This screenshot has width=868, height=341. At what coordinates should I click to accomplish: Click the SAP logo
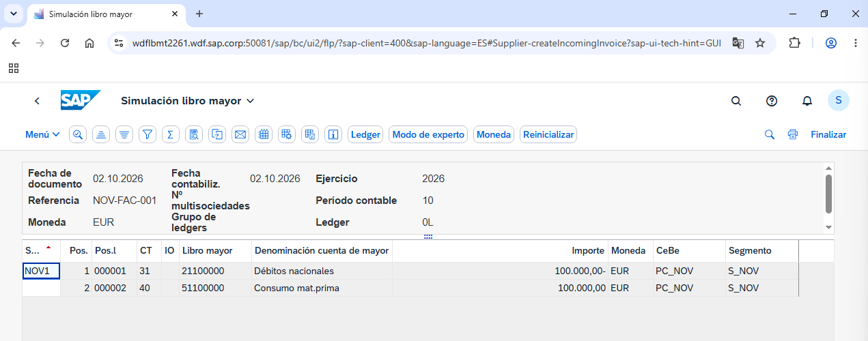(80, 100)
